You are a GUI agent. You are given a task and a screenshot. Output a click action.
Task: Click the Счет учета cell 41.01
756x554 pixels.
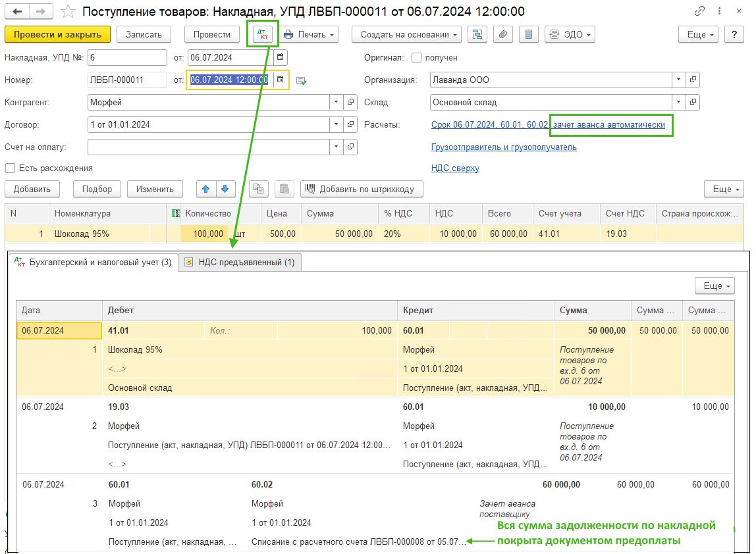tap(566, 234)
